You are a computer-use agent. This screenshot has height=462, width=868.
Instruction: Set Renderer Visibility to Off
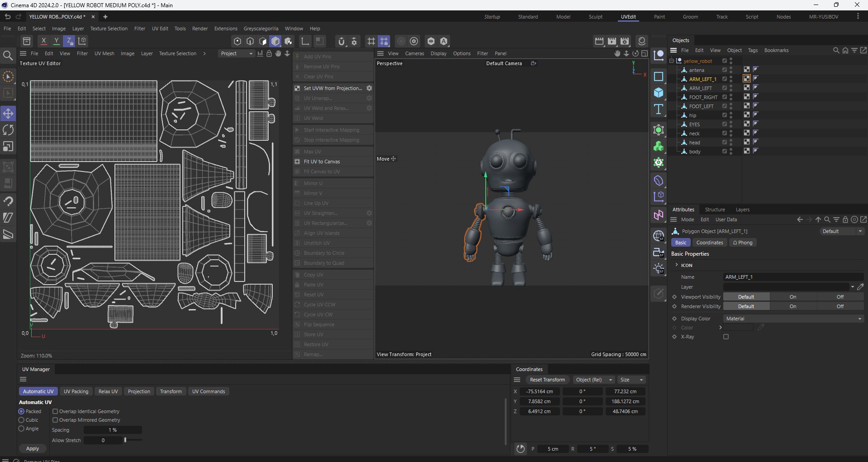[x=840, y=306]
